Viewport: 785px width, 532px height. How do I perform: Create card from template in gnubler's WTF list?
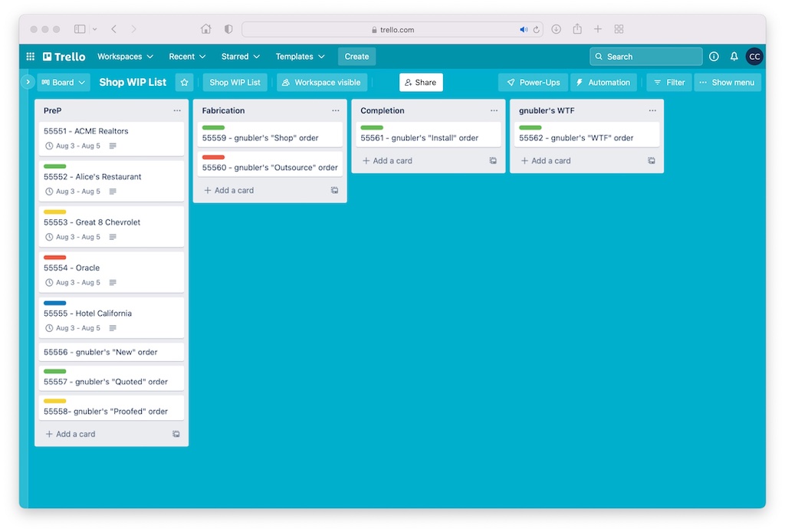652,161
